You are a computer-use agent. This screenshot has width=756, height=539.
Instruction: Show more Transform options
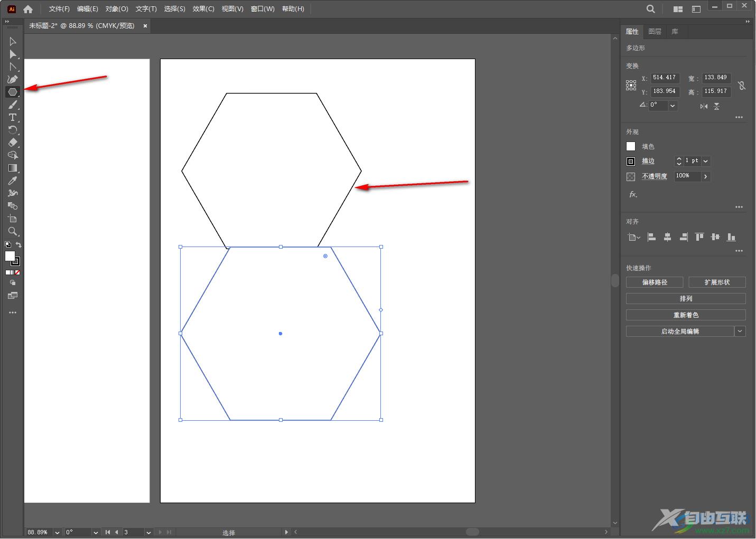pos(739,117)
